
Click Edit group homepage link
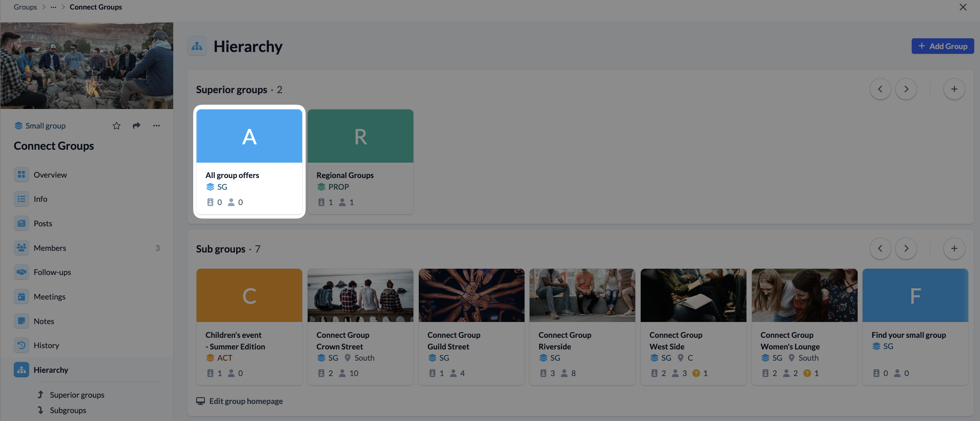[x=246, y=401]
